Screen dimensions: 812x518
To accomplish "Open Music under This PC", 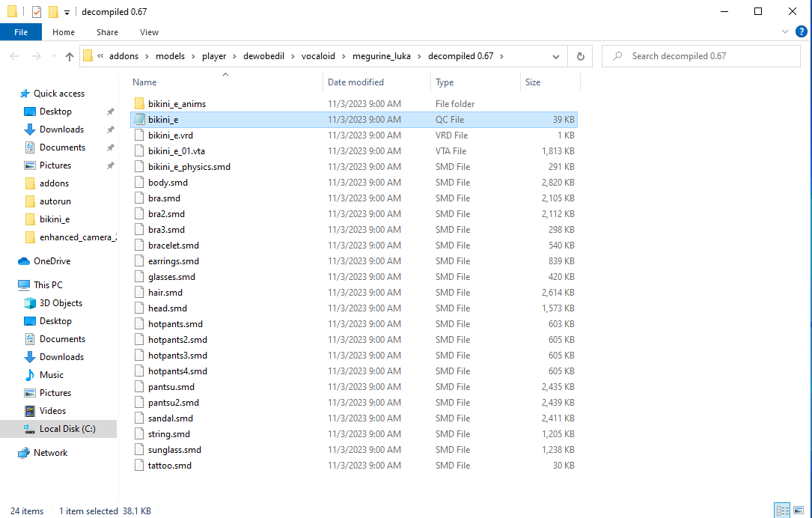I will pyautogui.click(x=52, y=374).
